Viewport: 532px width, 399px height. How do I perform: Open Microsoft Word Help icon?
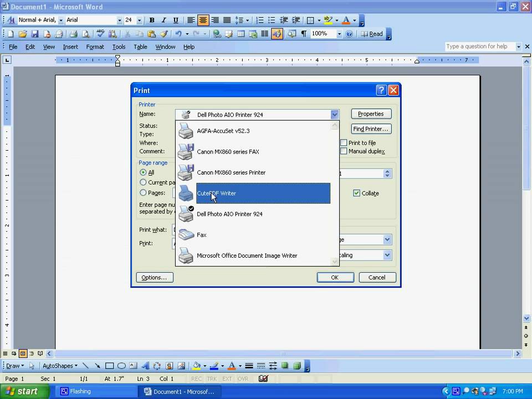click(x=349, y=34)
